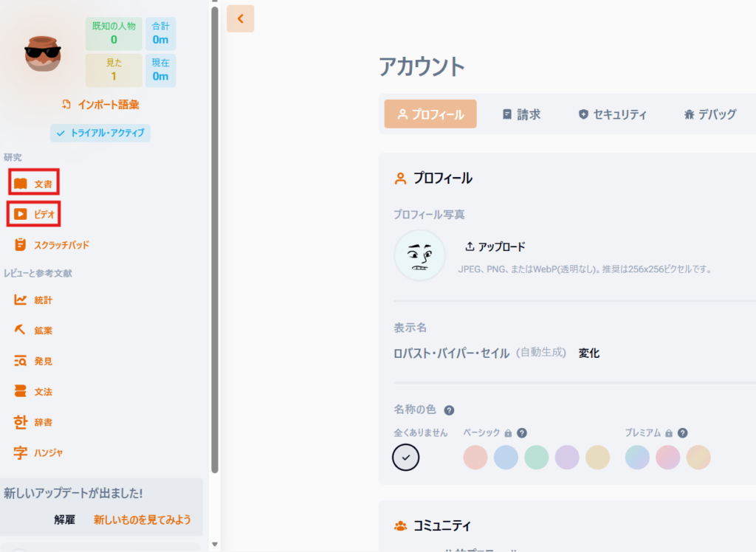Open the 鉱業 pickaxe icon
The height and width of the screenshot is (552, 756).
click(x=21, y=331)
